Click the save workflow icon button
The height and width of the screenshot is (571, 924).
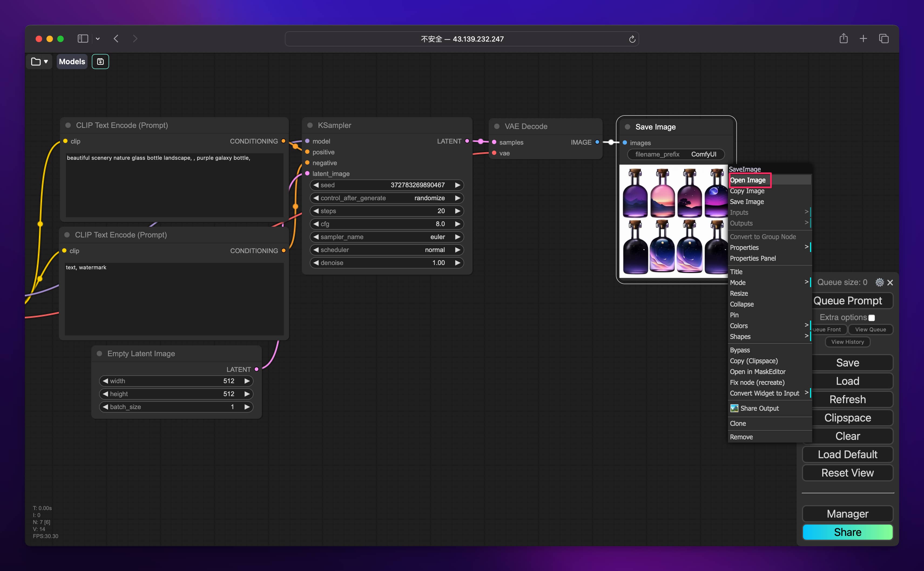click(x=100, y=62)
